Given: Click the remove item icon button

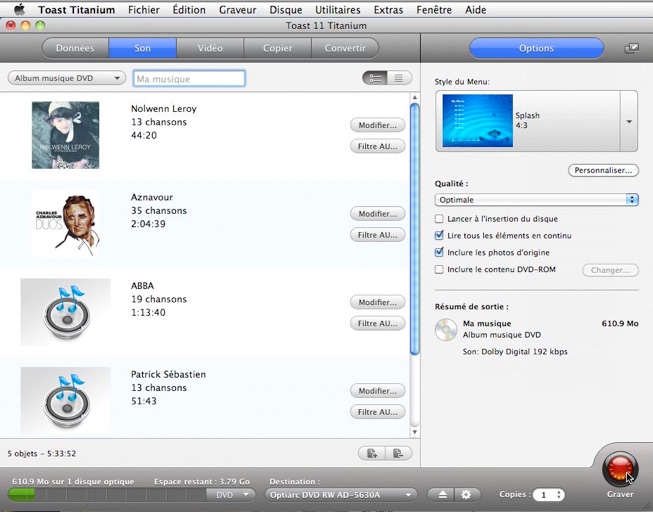Looking at the screenshot, I should coord(399,453).
